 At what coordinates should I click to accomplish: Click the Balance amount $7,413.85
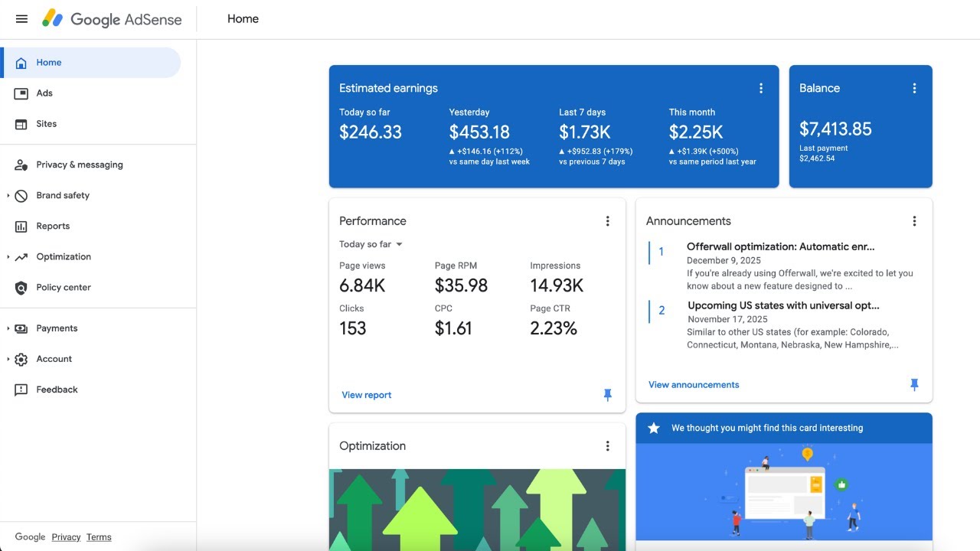835,129
